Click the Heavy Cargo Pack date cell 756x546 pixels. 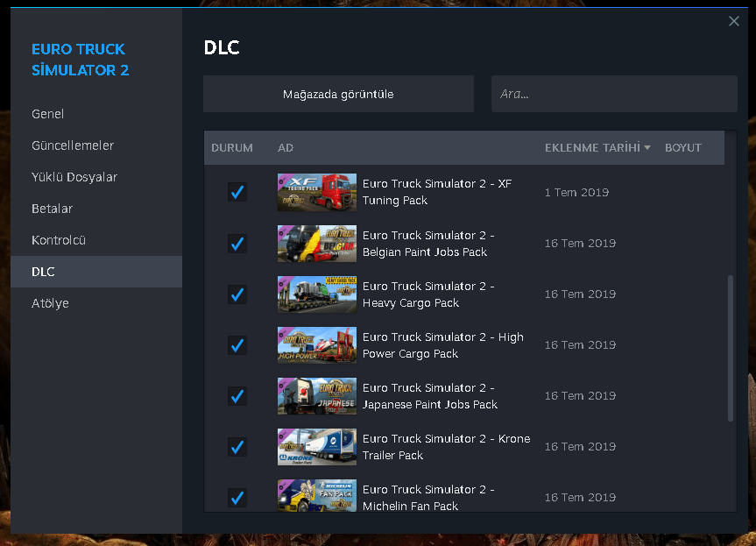tap(580, 294)
